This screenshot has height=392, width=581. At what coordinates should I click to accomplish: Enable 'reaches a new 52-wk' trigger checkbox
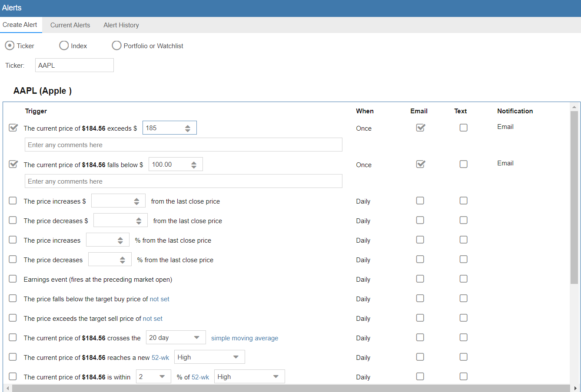tap(13, 357)
